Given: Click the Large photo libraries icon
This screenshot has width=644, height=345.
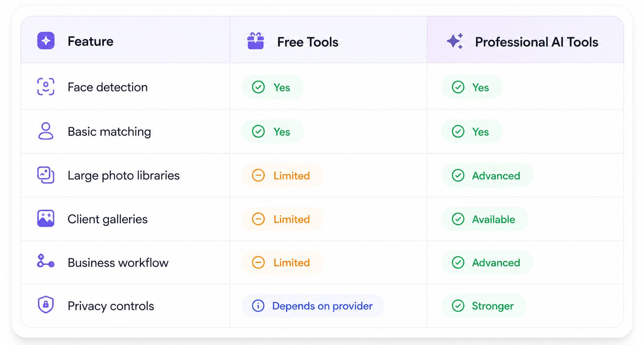Looking at the screenshot, I should click(46, 175).
